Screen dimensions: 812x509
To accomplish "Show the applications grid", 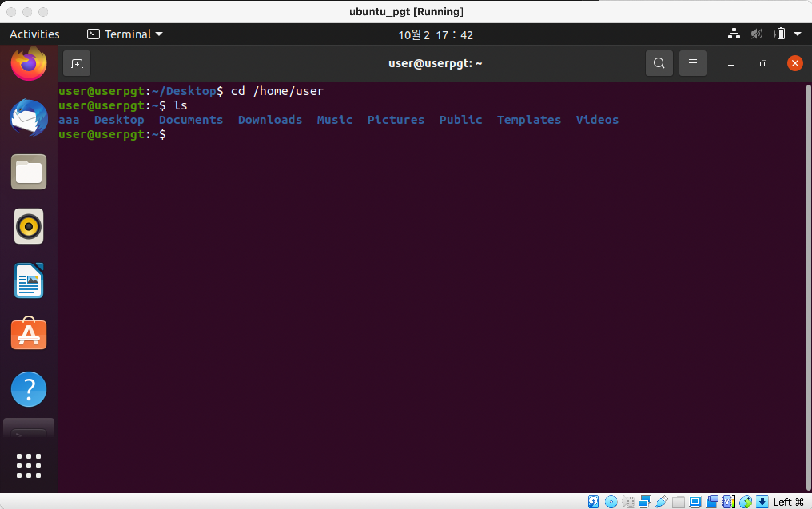I will [x=29, y=465].
